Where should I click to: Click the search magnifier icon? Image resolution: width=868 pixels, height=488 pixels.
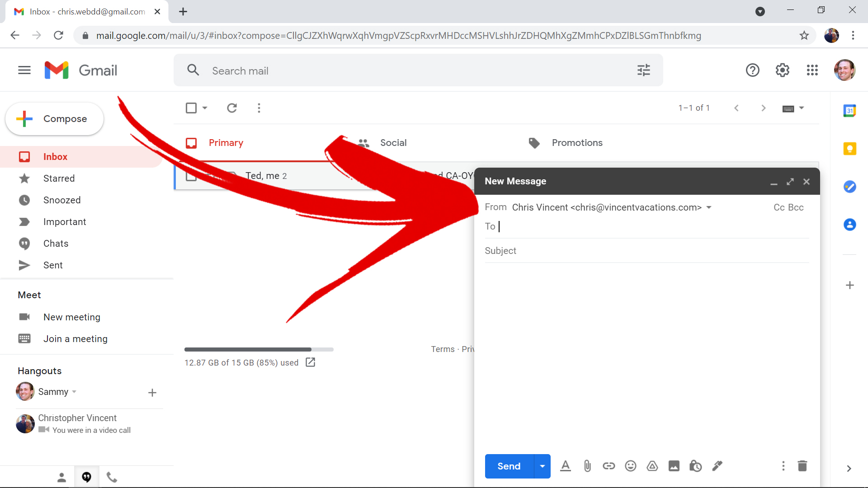click(193, 70)
